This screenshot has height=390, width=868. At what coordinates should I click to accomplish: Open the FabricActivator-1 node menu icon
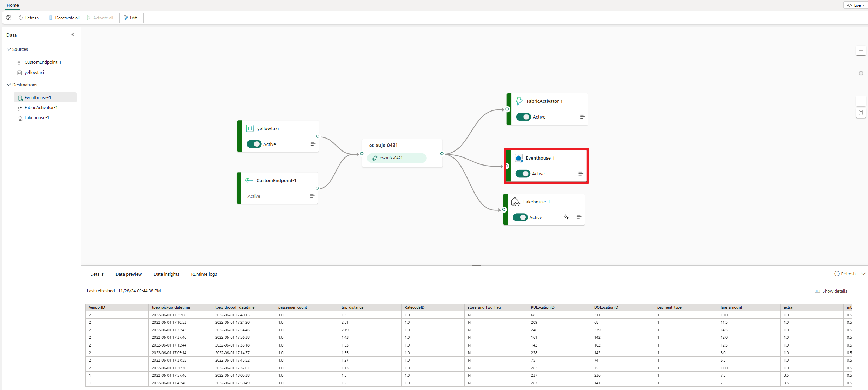582,117
